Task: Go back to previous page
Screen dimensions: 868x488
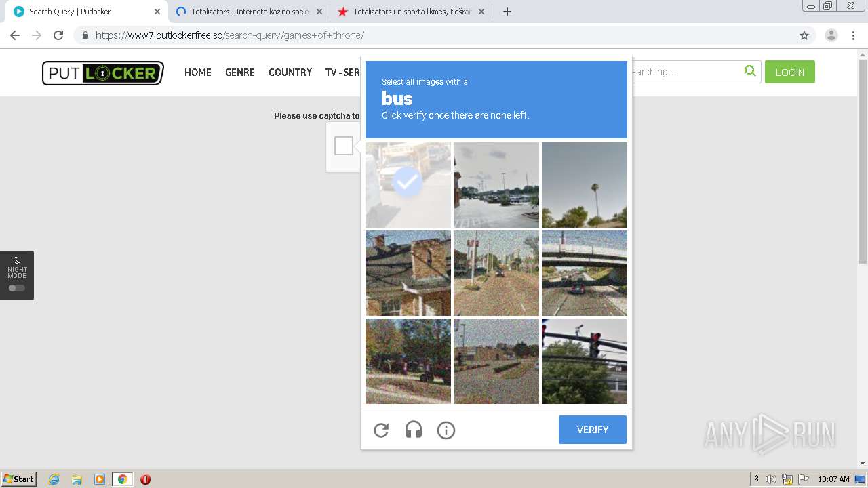Action: tap(15, 35)
